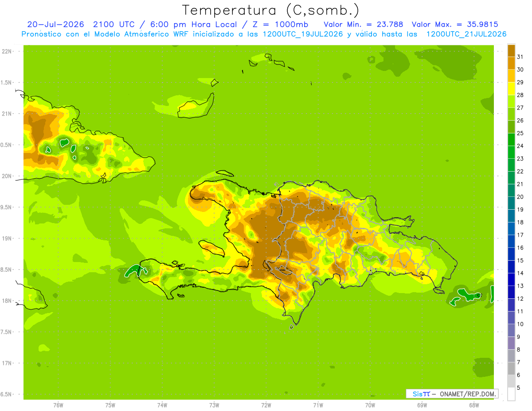Click the '72W' longitude label

266,405
